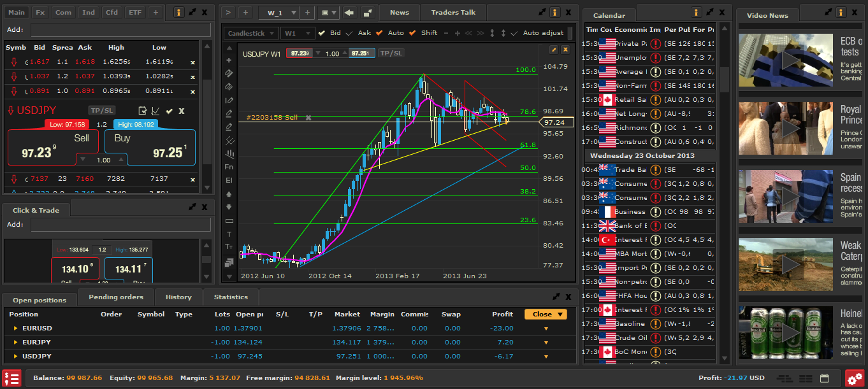Expand the EURUSD position row

[x=16, y=329]
